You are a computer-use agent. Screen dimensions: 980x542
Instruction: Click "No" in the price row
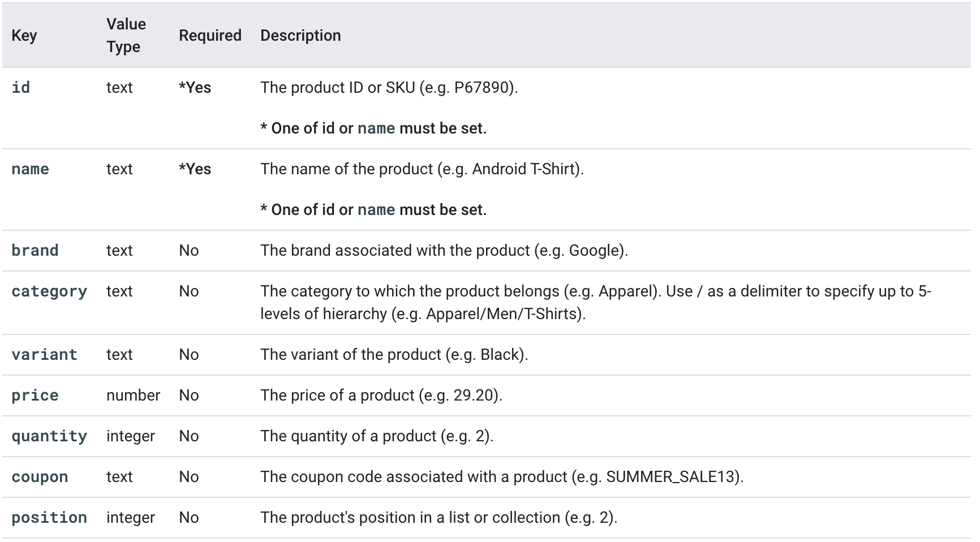(189, 395)
